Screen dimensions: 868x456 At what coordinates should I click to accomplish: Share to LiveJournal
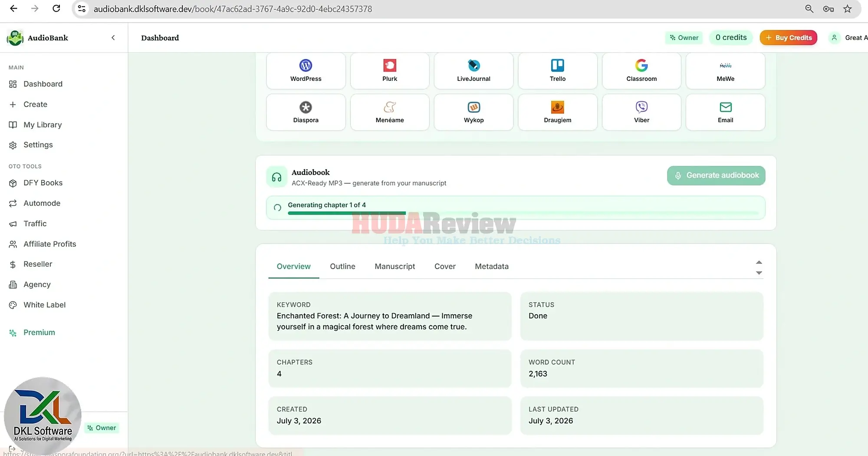click(473, 71)
